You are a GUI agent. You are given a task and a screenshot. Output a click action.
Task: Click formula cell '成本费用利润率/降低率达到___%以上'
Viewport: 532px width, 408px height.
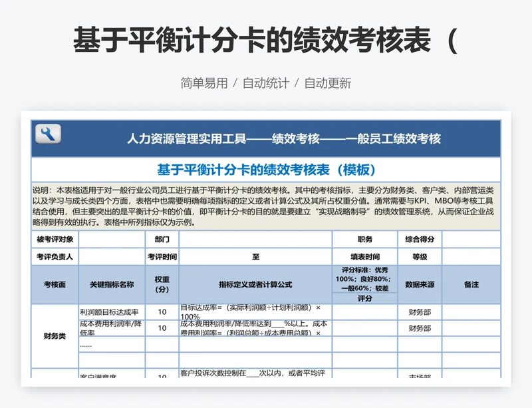(x=255, y=328)
